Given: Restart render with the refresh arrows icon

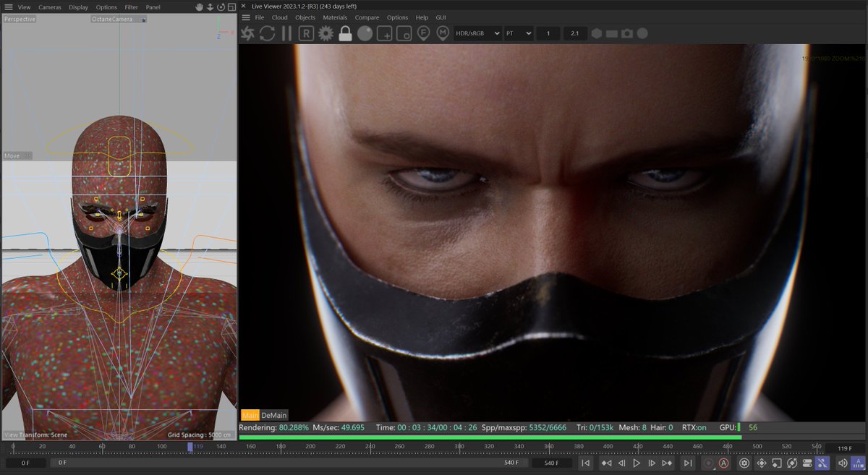Looking at the screenshot, I should point(268,33).
